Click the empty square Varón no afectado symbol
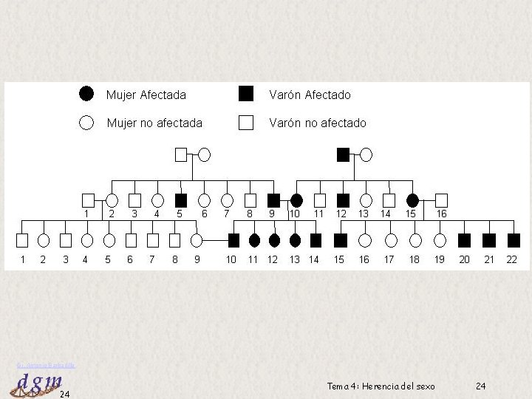 tap(246, 123)
